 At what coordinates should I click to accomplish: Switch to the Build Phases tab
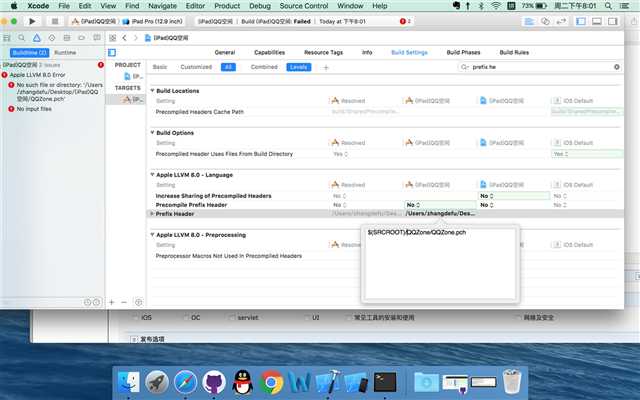(x=463, y=52)
